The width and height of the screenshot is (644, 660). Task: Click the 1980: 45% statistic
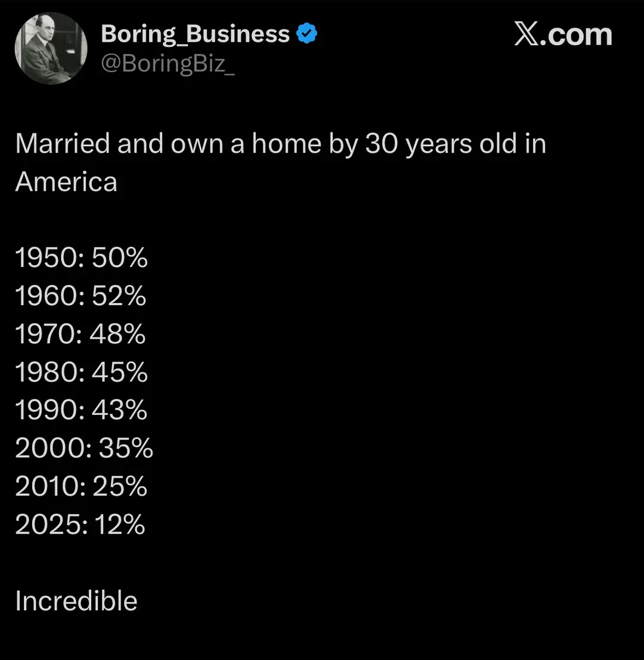click(x=82, y=372)
